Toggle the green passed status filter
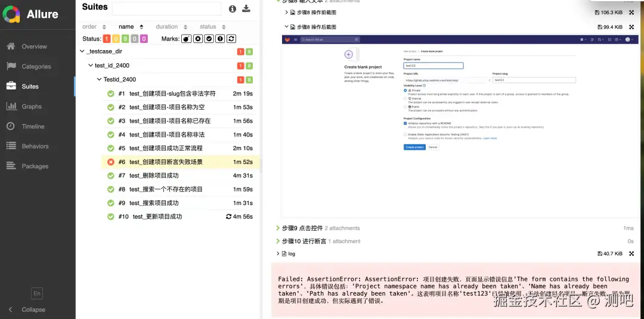 pos(125,39)
